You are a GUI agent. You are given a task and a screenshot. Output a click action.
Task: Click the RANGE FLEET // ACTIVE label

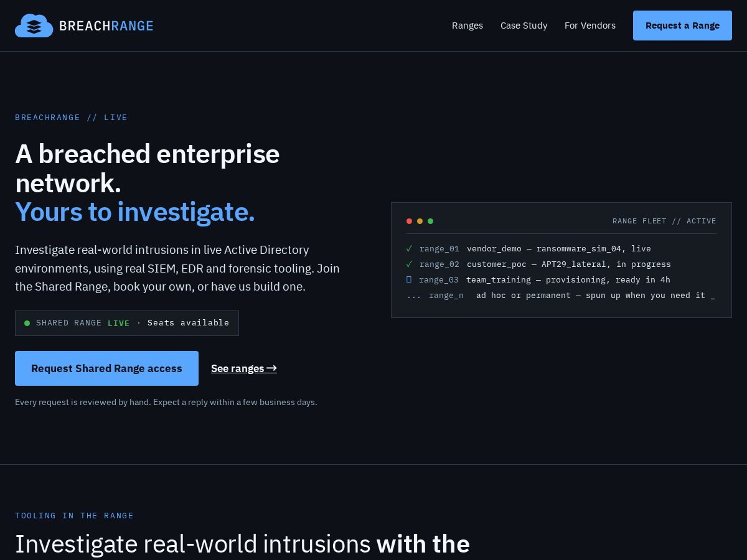pyautogui.click(x=664, y=221)
